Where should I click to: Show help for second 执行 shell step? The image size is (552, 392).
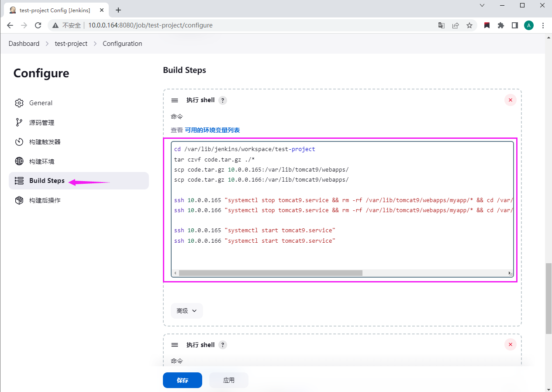point(223,345)
